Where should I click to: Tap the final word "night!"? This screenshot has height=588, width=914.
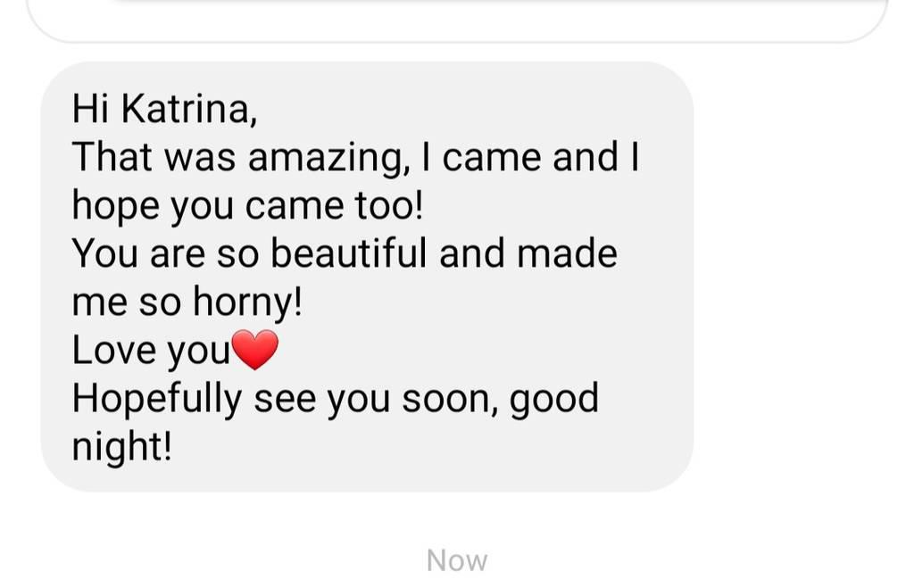tap(121, 446)
